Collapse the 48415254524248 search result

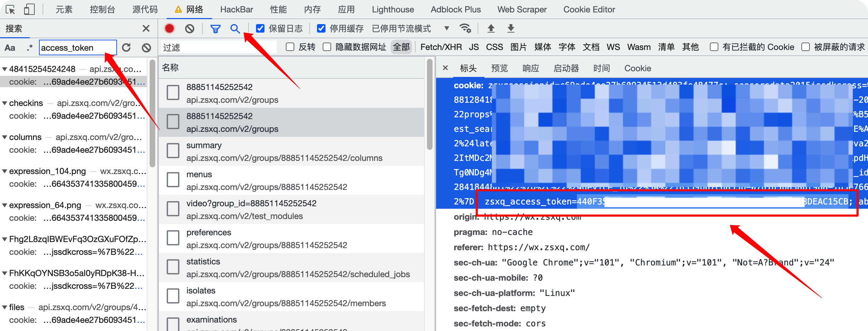coord(5,69)
